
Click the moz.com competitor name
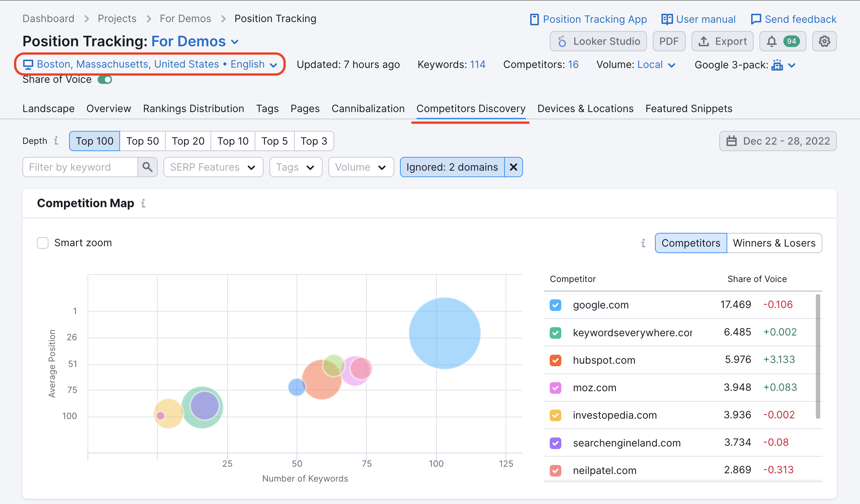coord(595,388)
